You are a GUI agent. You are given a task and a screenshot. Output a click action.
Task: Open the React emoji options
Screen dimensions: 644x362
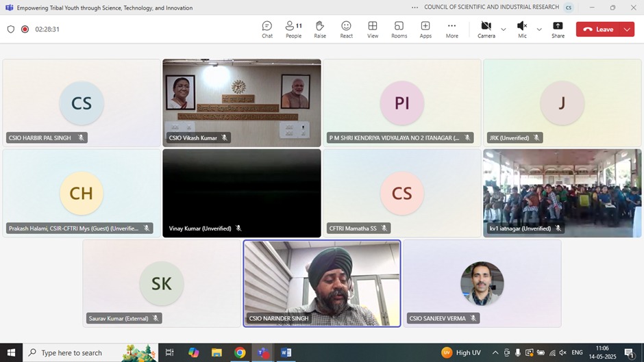pos(346,29)
